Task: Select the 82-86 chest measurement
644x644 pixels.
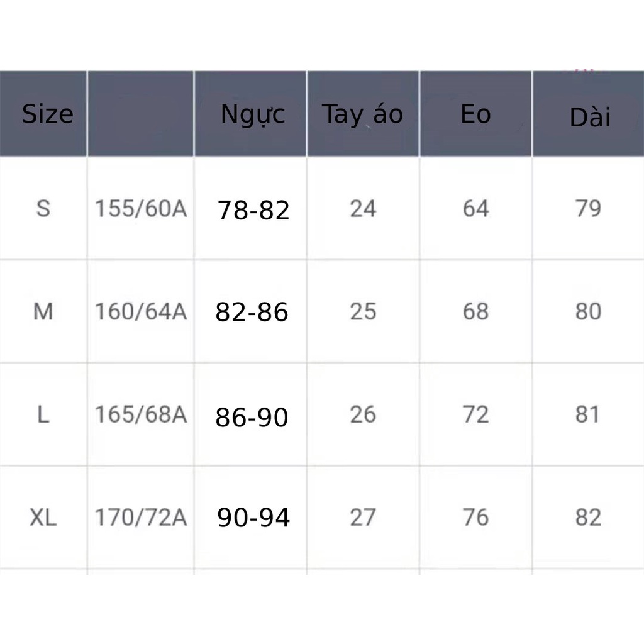Action: point(252,312)
